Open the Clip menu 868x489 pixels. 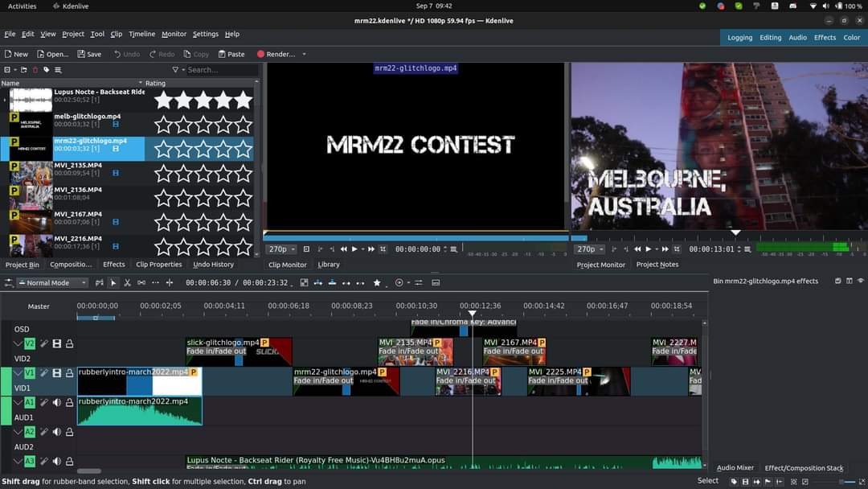[x=117, y=34]
